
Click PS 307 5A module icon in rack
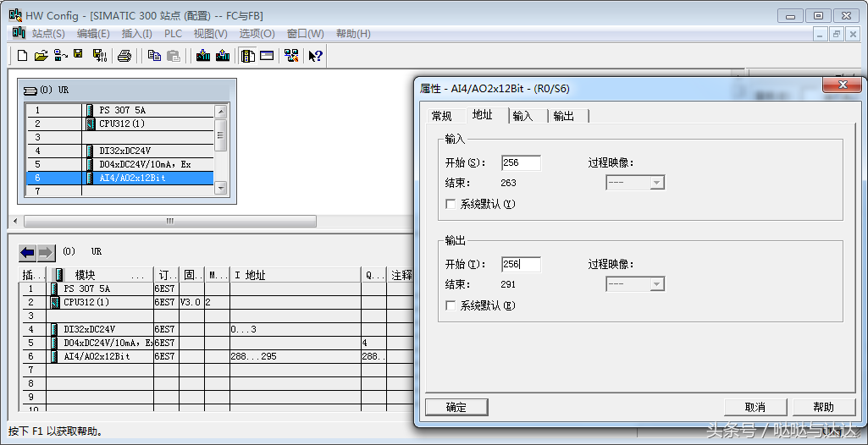90,110
